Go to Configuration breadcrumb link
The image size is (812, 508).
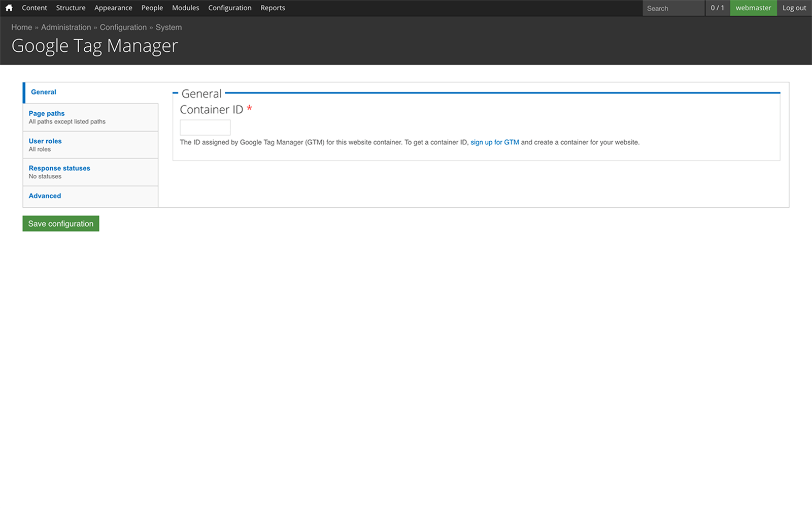[123, 27]
